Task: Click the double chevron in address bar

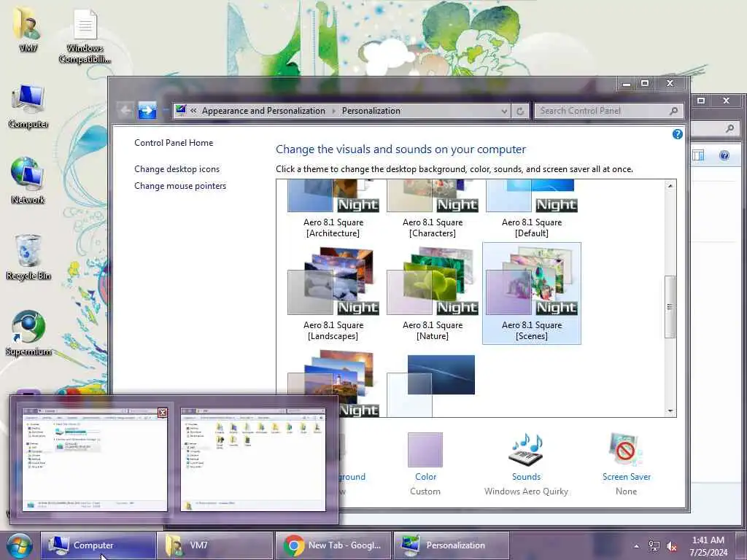Action: (x=193, y=111)
